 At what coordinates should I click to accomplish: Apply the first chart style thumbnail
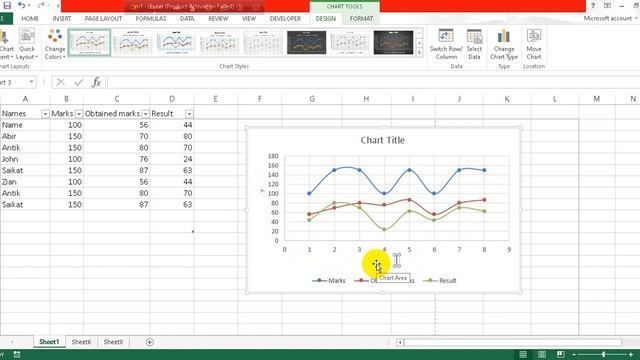coord(89,42)
